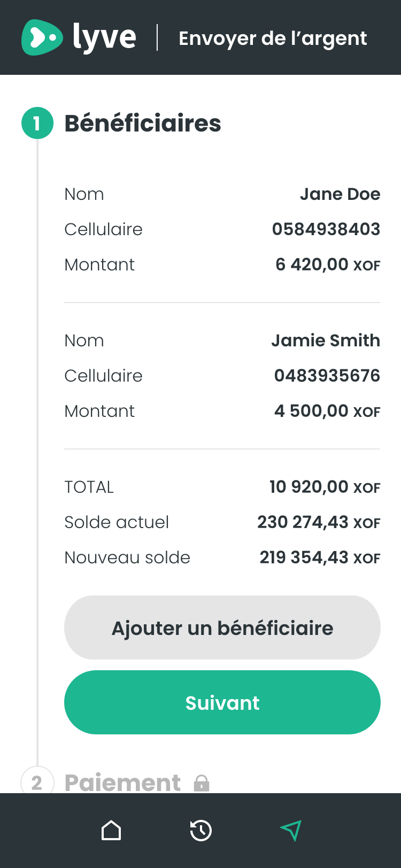Click the TOTAL 10 920,00 XOF value

325,487
